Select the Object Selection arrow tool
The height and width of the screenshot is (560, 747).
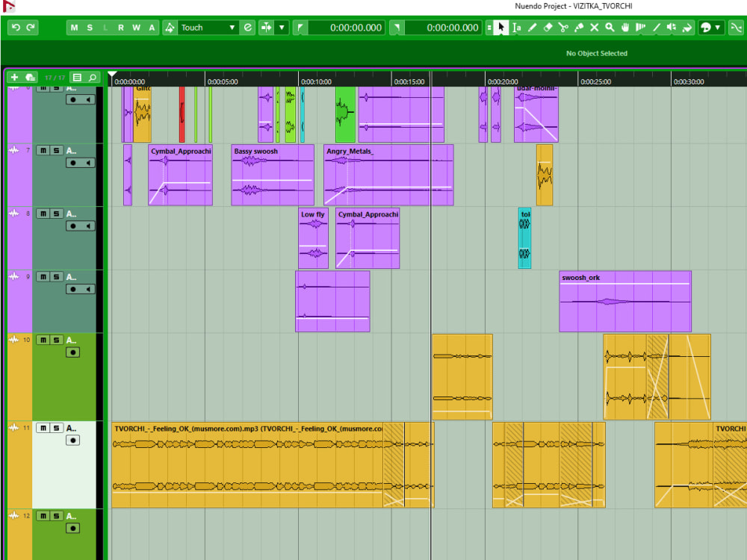500,28
